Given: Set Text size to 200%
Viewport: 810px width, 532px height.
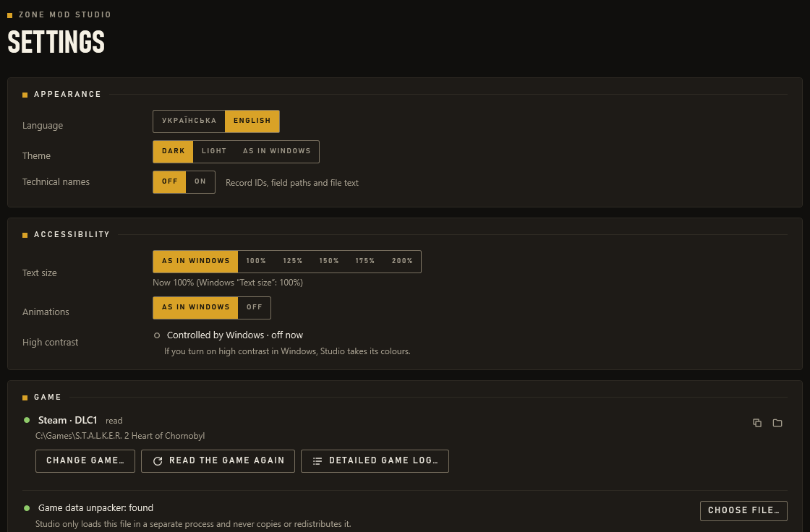Looking at the screenshot, I should (x=402, y=262).
